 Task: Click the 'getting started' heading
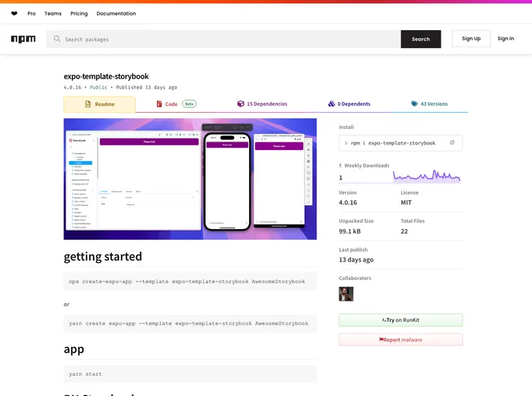click(x=103, y=257)
